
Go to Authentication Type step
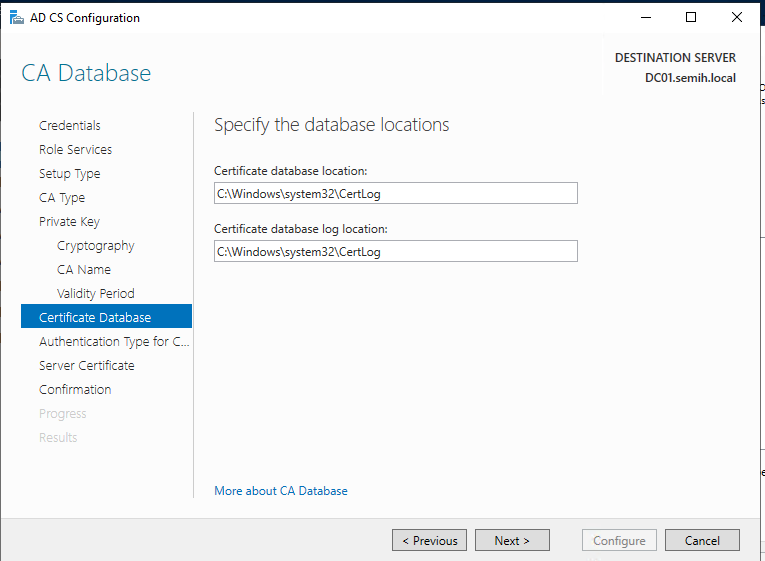point(113,341)
